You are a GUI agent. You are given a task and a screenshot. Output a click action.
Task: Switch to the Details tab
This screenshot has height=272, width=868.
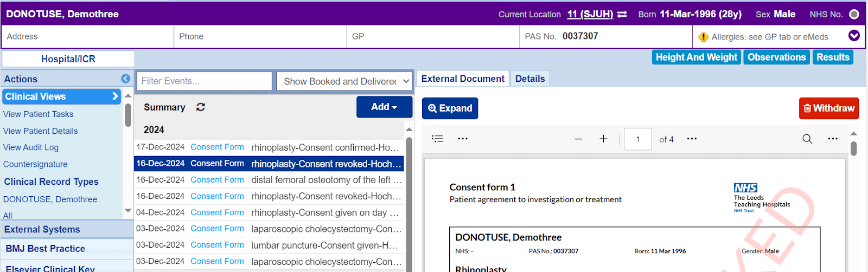[x=530, y=79]
